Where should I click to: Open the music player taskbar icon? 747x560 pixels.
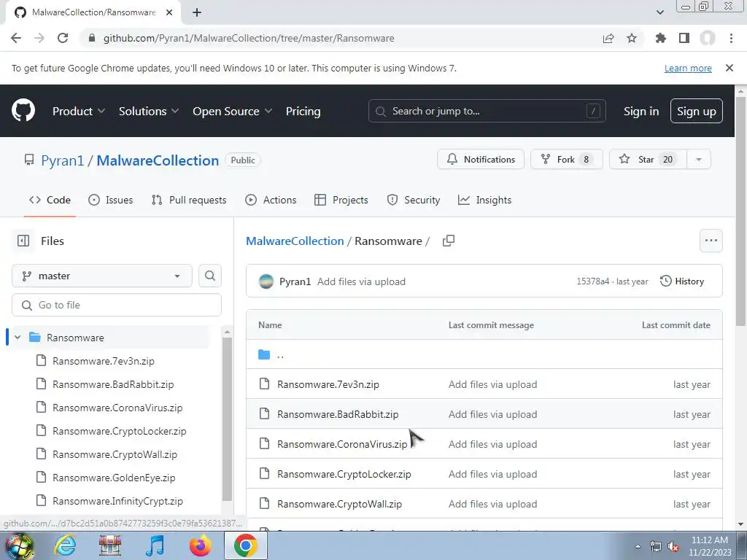(155, 545)
